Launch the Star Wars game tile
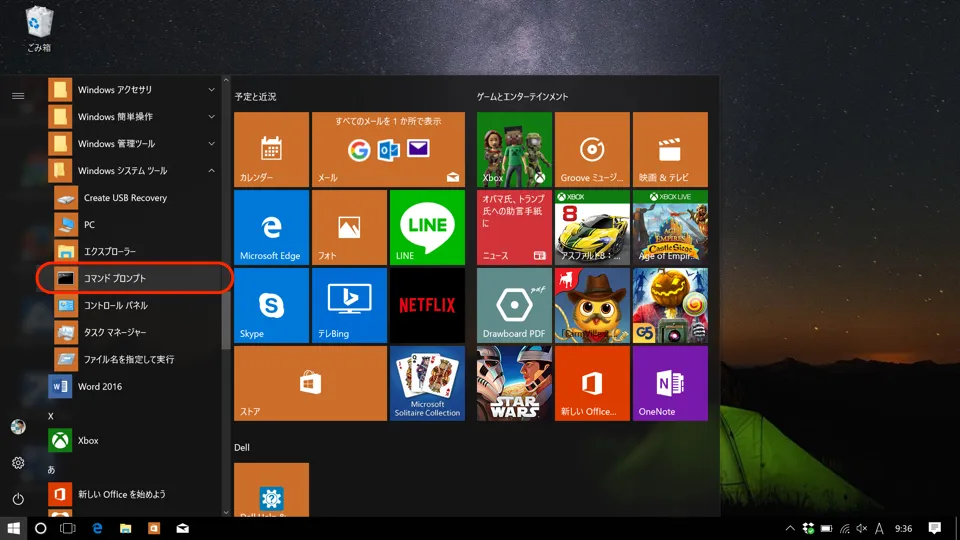960x540 pixels. (514, 383)
